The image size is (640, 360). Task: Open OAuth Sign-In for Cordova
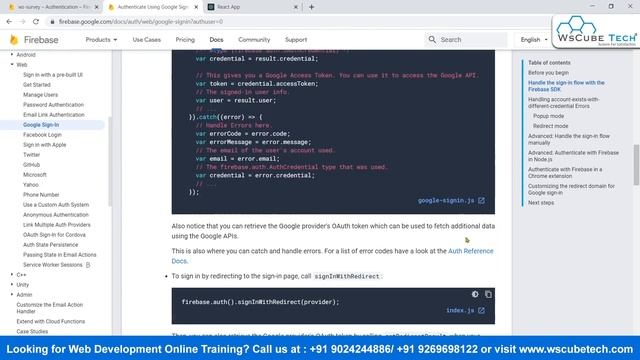pos(54,235)
